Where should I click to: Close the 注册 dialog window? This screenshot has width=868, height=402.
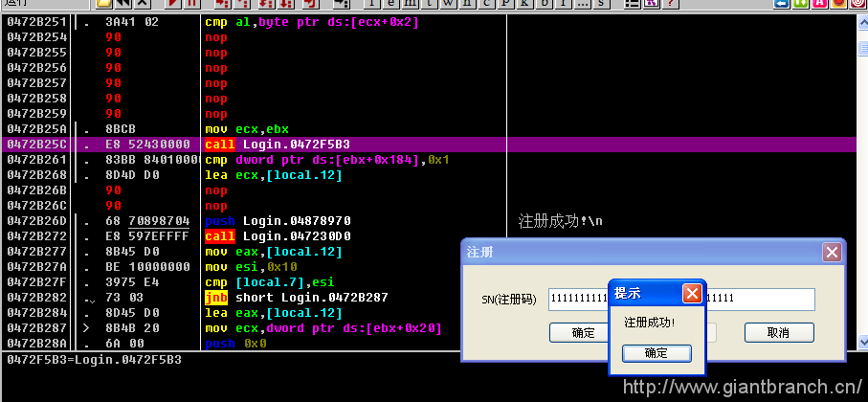click(832, 253)
